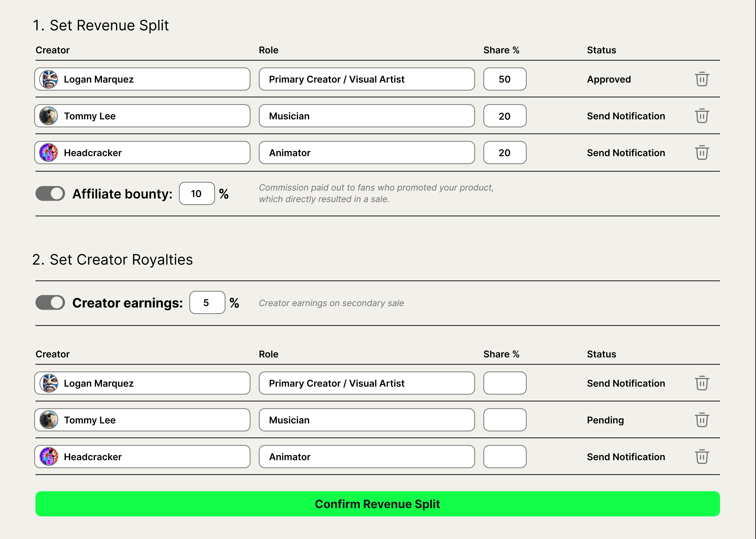The height and width of the screenshot is (539, 756).
Task: Send Notification to Headcracker for revenue split
Action: point(626,153)
